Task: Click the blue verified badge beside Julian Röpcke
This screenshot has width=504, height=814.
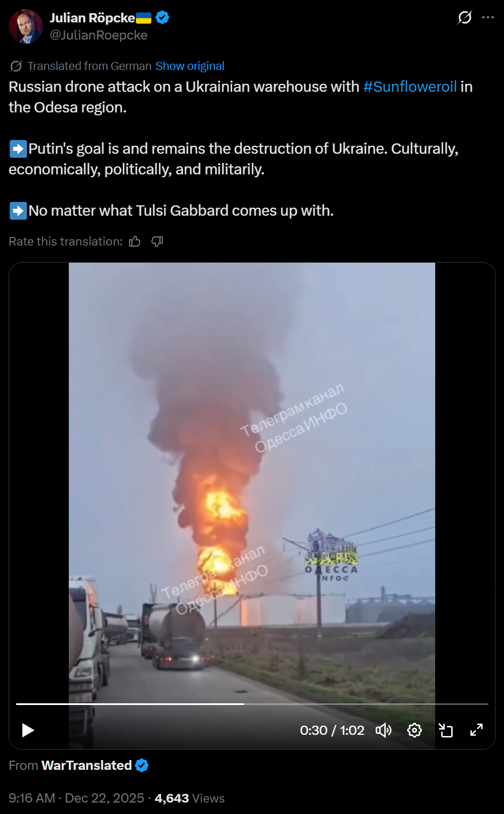Action: [162, 18]
